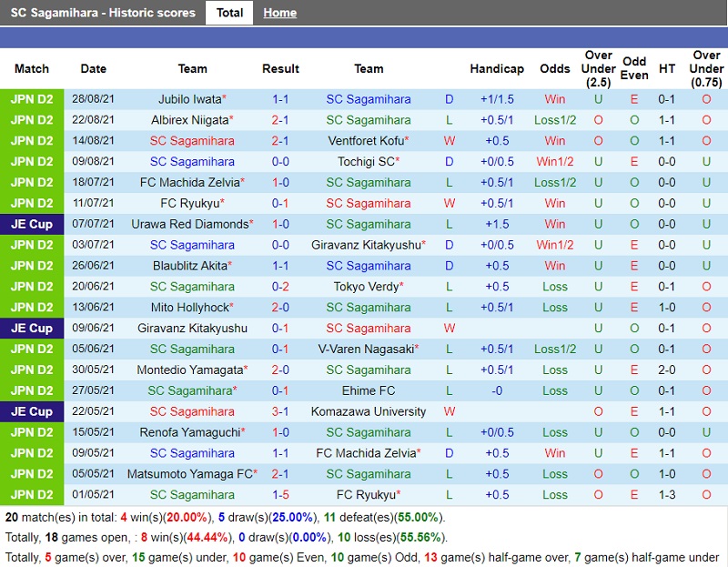Open the 1-5 score result link
Screen dimensions: 728x567
(280, 495)
